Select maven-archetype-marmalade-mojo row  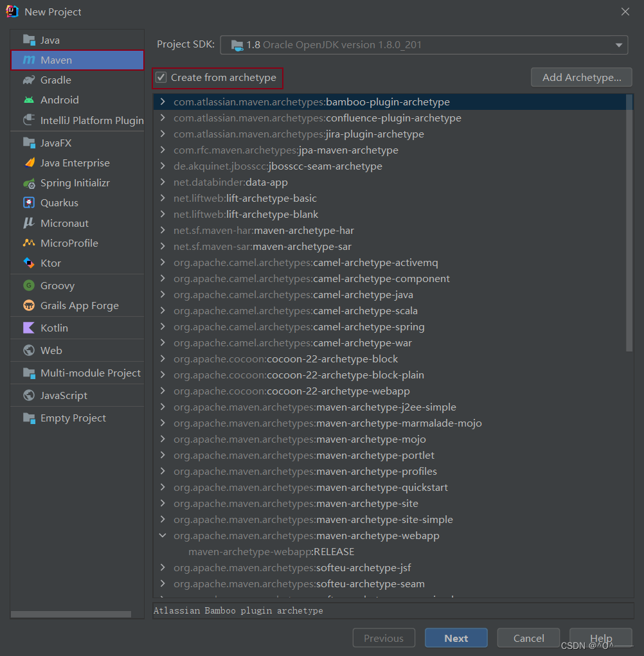pyautogui.click(x=389, y=423)
